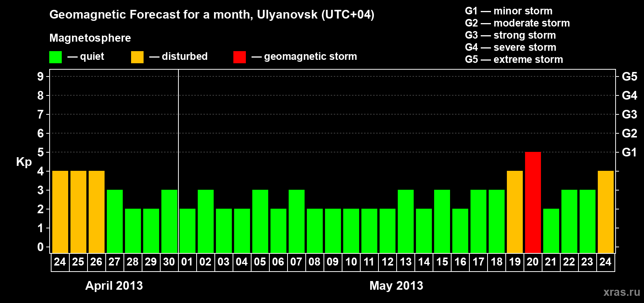Click the G2 label on the right axis
The height and width of the screenshot is (303, 644).
point(630,133)
